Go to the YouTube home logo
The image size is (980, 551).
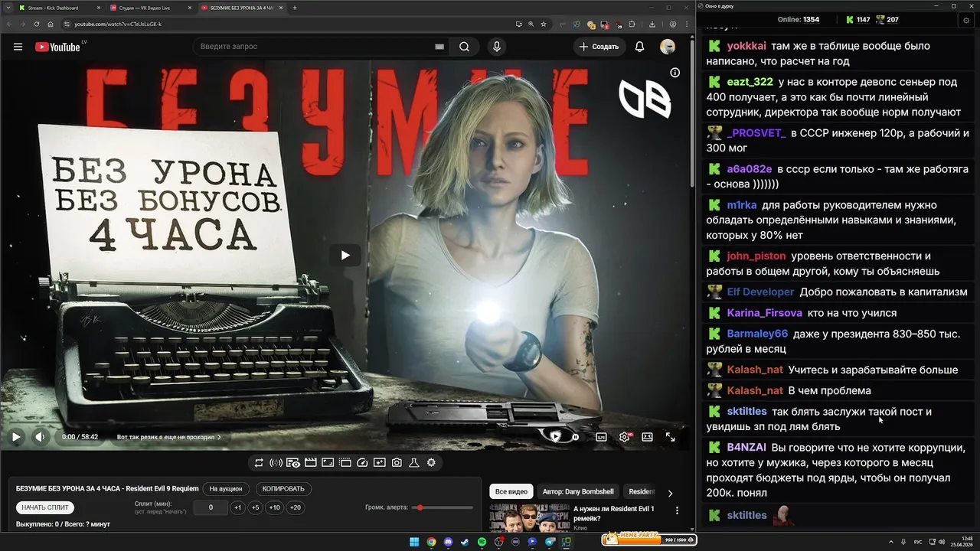pyautogui.click(x=57, y=47)
